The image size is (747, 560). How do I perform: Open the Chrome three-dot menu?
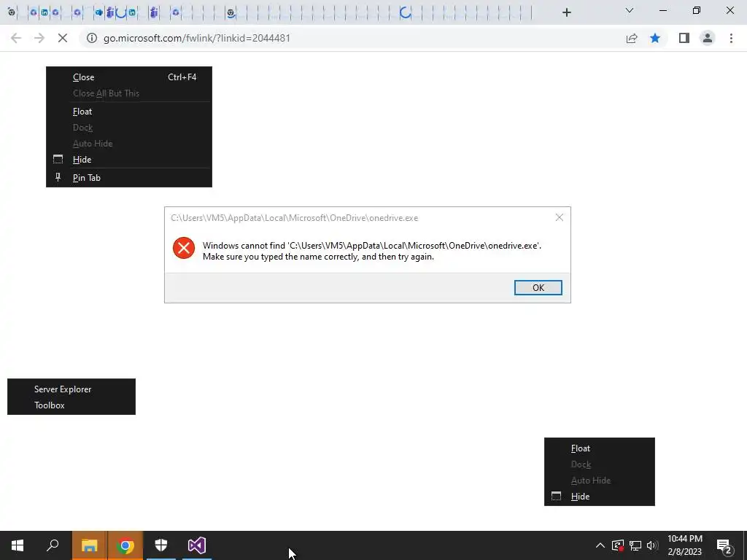(x=731, y=38)
